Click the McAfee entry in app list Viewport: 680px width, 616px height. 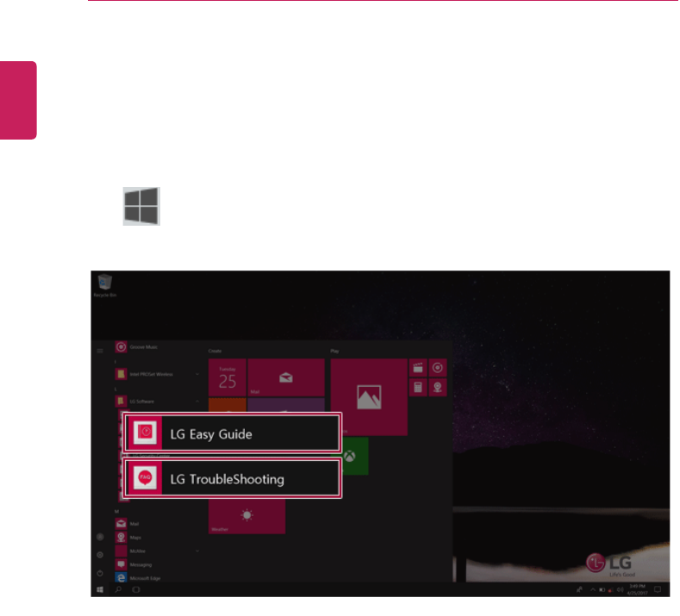coord(156,551)
